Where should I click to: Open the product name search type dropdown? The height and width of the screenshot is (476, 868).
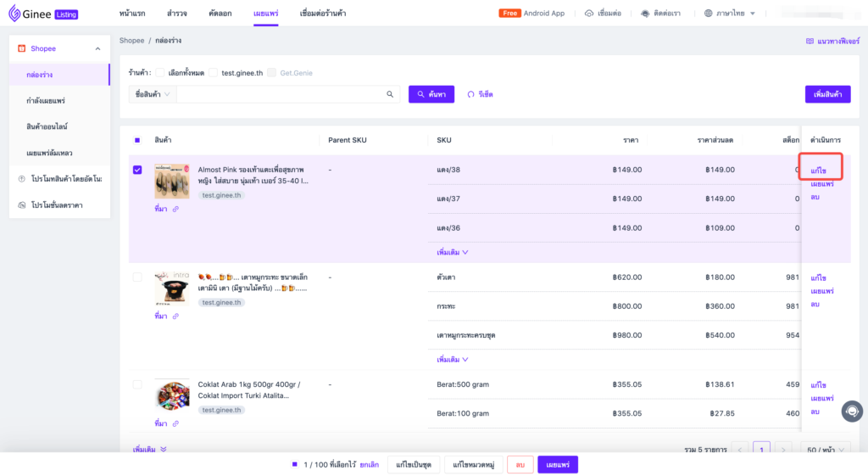click(153, 94)
